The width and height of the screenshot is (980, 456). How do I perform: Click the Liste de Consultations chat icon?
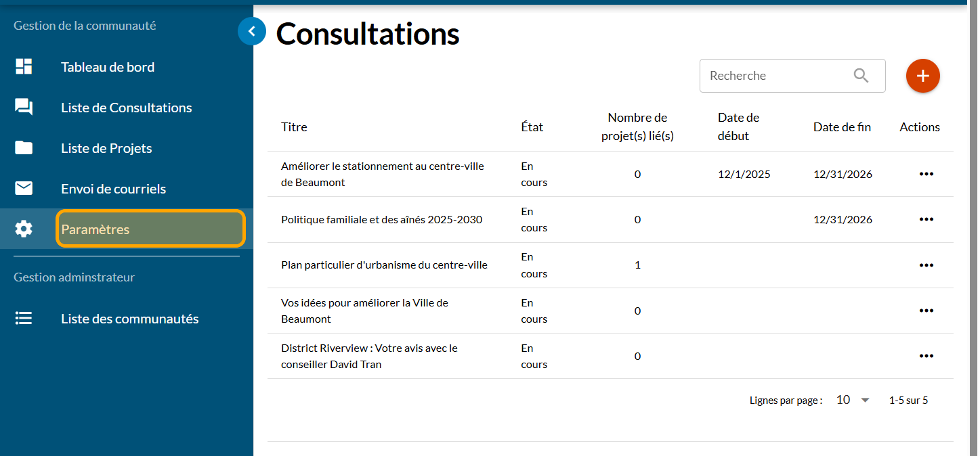[24, 108]
